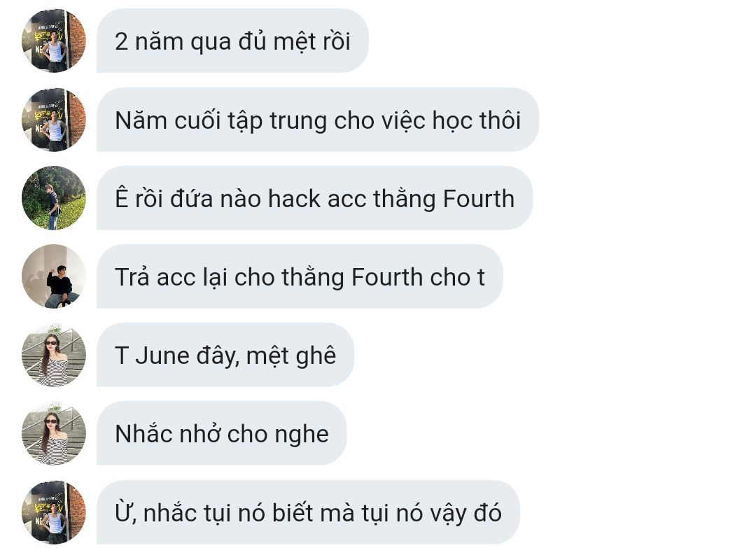Viewport: 756px width, 548px height.
Task: Select message "T June đây, mệt ghê"
Action: coord(225,356)
